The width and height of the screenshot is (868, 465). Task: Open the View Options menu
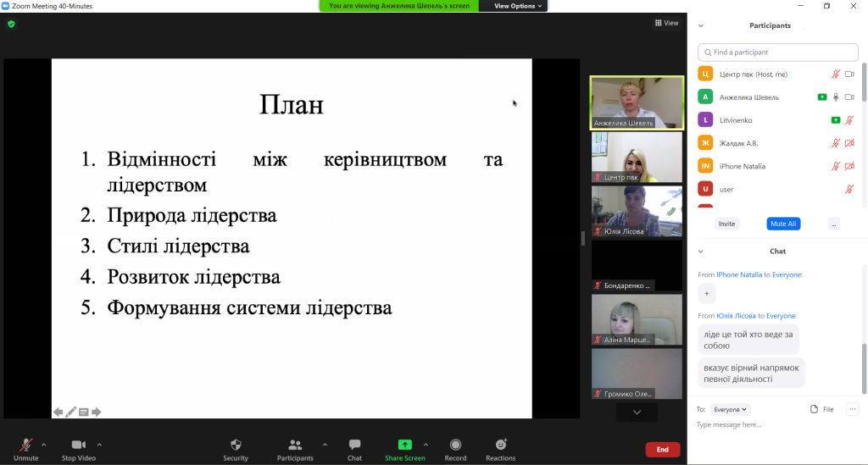click(x=514, y=6)
